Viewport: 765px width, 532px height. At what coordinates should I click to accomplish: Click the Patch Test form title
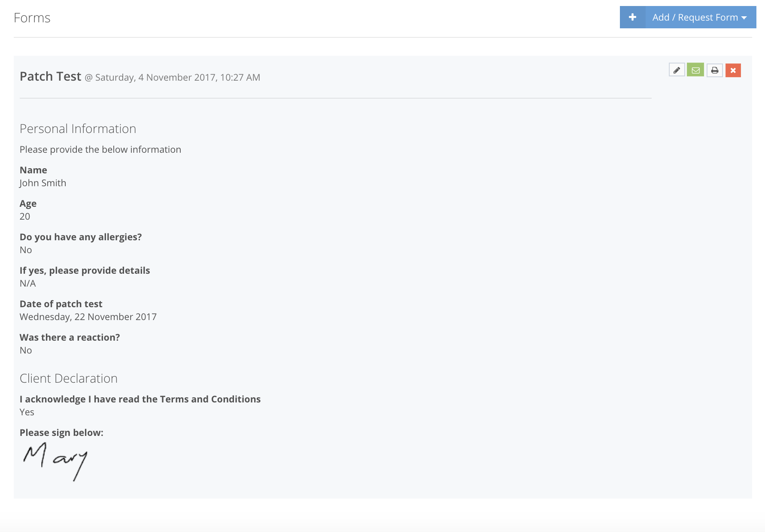(x=50, y=76)
